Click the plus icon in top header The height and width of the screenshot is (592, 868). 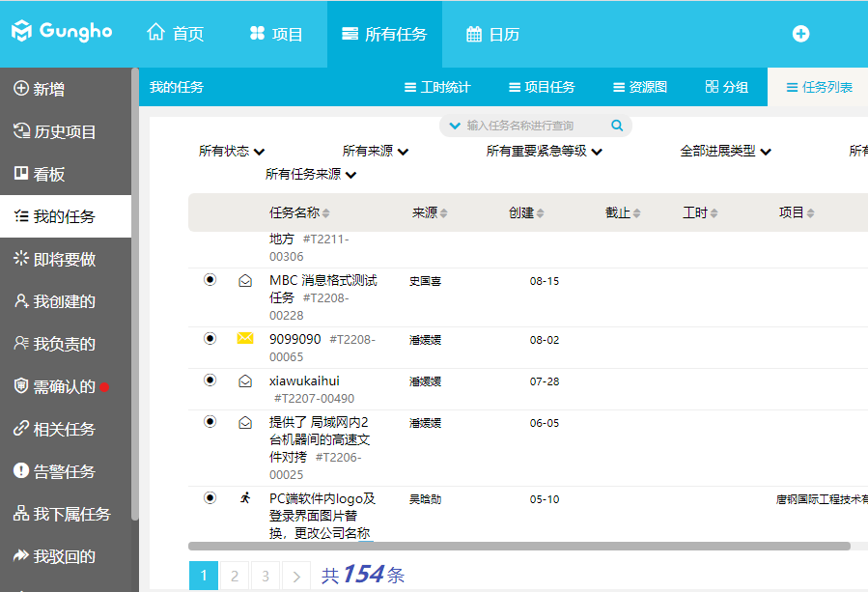click(800, 34)
